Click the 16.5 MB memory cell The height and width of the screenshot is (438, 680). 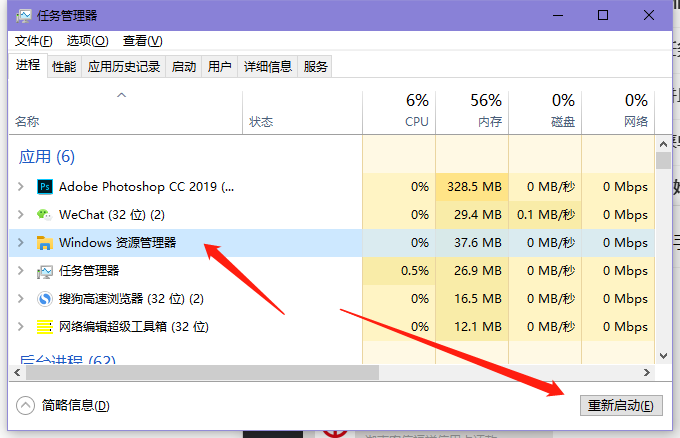472,299
